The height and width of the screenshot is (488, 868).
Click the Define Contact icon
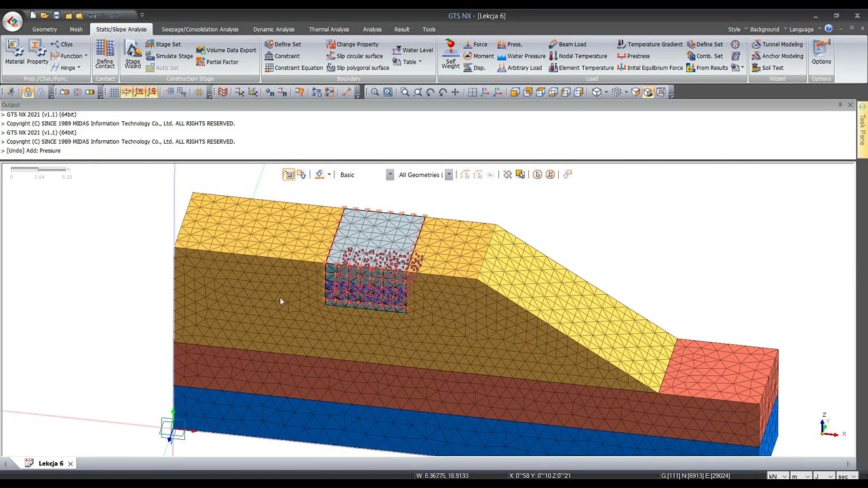[x=105, y=54]
